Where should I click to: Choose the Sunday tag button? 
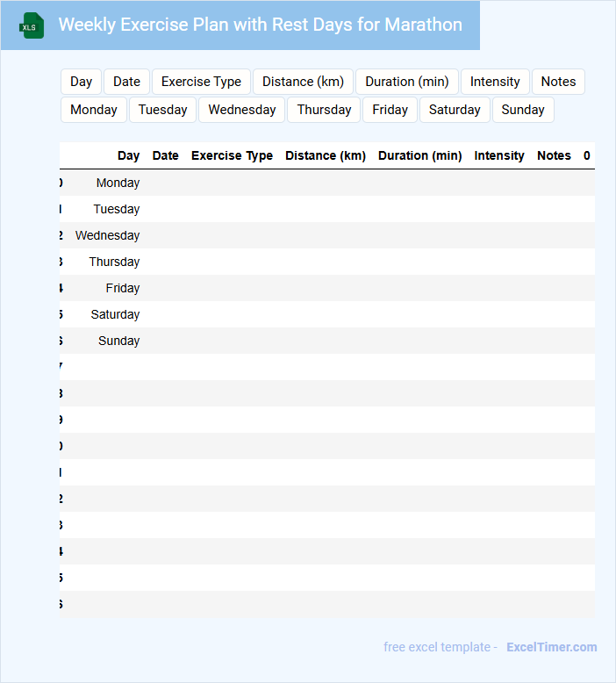coord(523,110)
